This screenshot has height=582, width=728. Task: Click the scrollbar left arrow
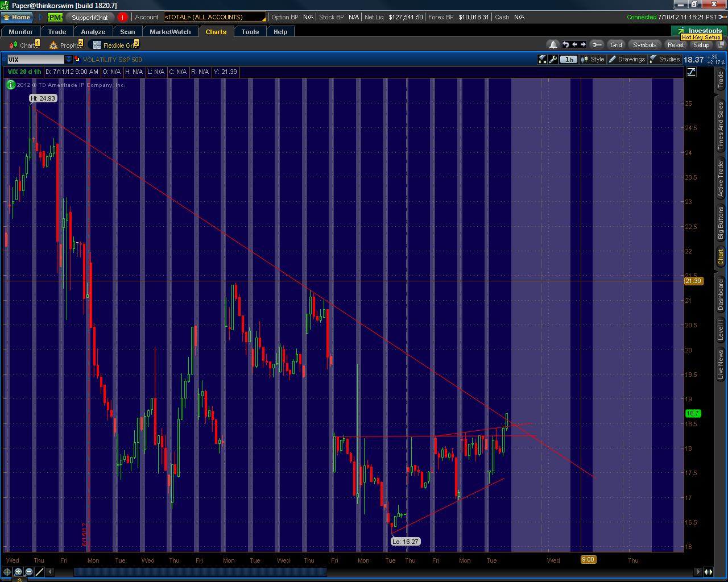pyautogui.click(x=51, y=572)
